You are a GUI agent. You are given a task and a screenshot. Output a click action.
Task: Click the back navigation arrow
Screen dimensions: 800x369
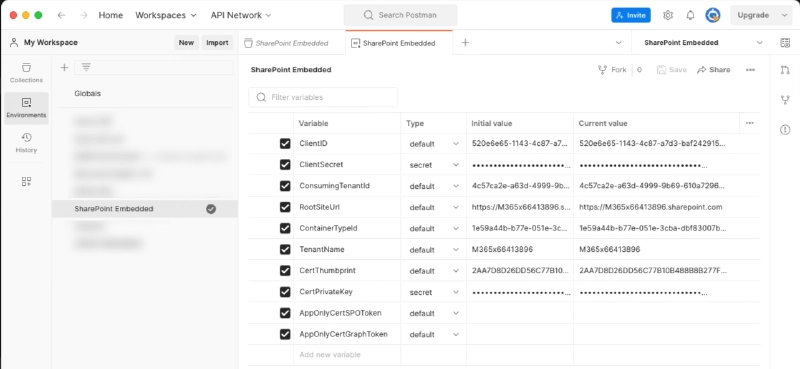tap(61, 15)
